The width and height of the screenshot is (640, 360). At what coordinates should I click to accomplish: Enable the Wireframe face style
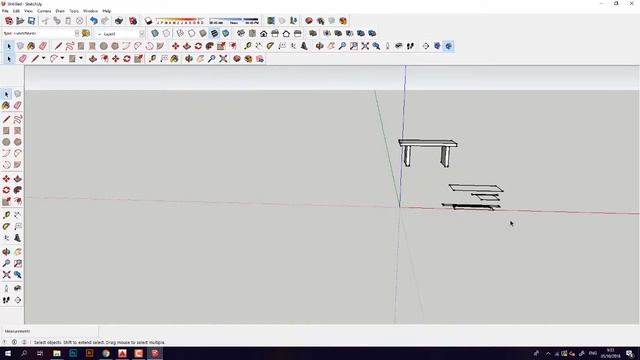click(x=180, y=33)
